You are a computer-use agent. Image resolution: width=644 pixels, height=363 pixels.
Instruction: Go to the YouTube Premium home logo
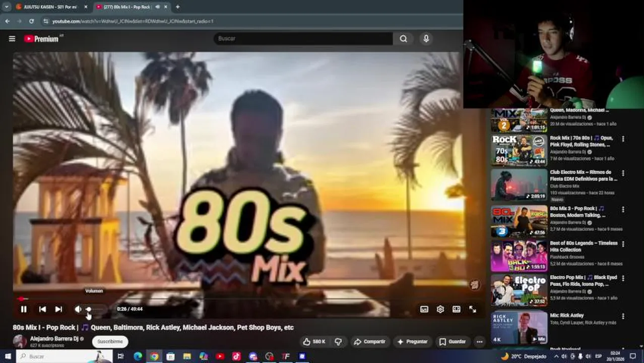(42, 38)
